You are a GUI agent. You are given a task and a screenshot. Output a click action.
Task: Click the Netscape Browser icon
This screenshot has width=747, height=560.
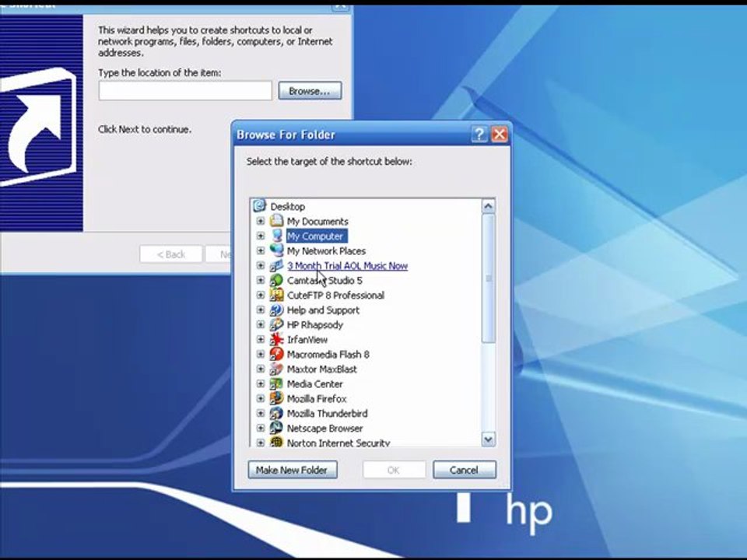(x=276, y=428)
